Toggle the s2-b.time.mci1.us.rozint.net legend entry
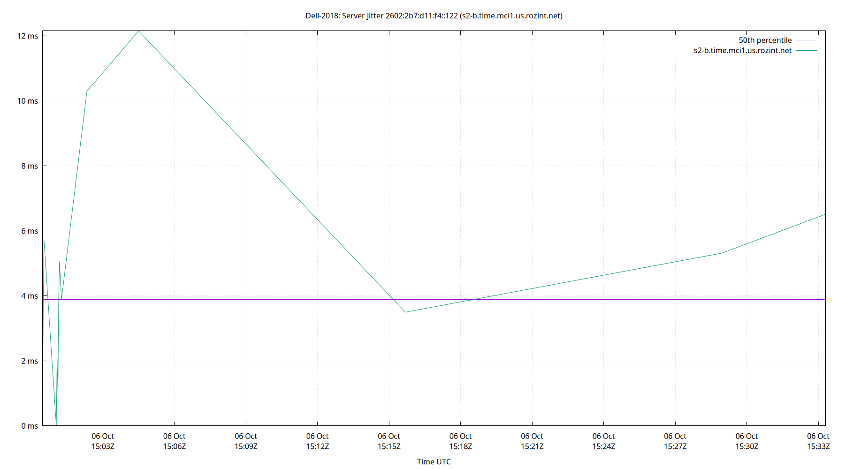This screenshot has width=868, height=469. pos(742,50)
